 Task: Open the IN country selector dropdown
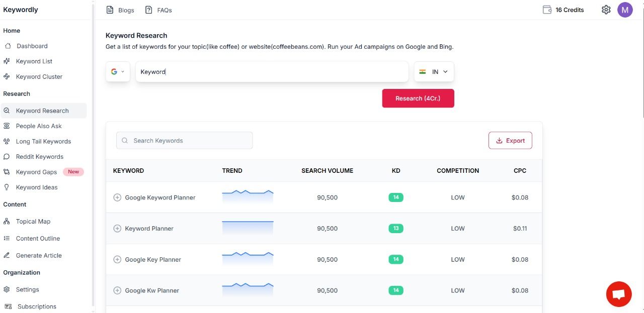tap(434, 72)
